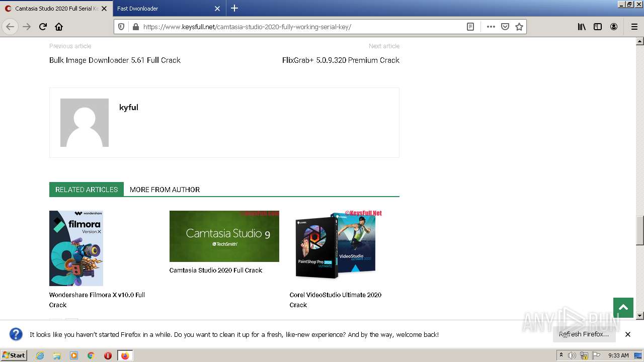644x362 pixels.
Task: Launch Chrome from taskbar
Action: click(91, 355)
